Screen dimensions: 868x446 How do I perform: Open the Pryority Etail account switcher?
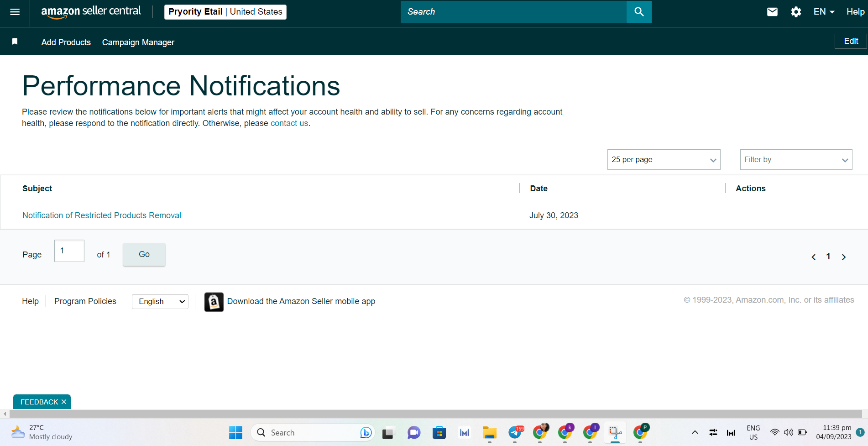coord(225,12)
